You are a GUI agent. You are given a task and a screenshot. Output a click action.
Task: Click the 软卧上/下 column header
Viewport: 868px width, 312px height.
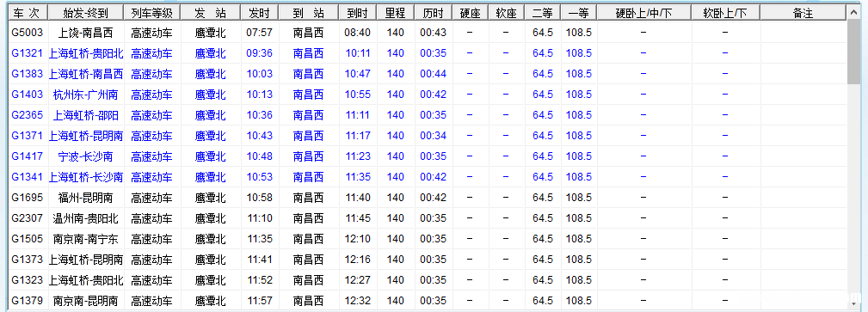725,13
